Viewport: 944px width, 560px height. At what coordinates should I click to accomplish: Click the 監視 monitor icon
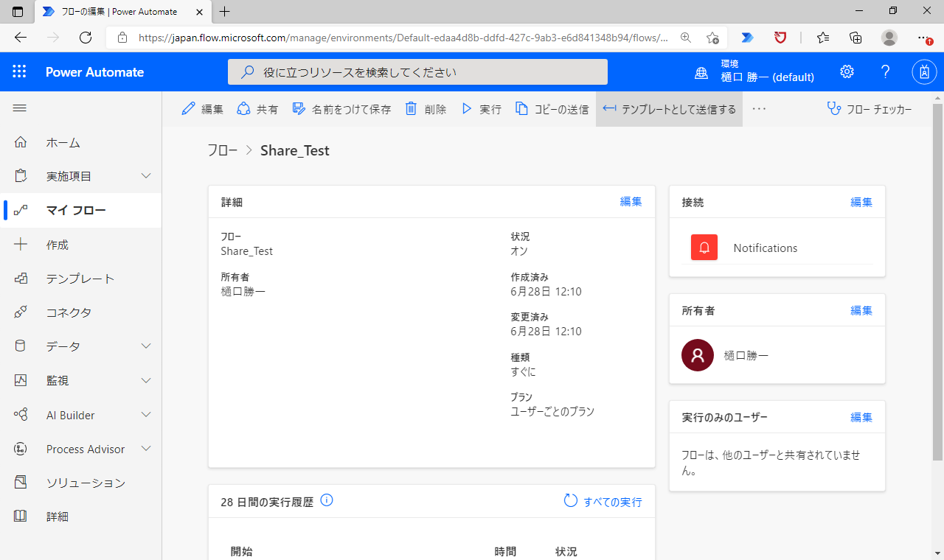tap(21, 380)
